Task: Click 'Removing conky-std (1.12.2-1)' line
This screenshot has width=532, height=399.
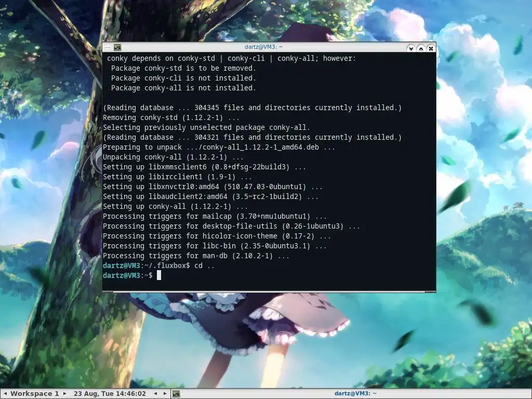Action: pos(171,117)
